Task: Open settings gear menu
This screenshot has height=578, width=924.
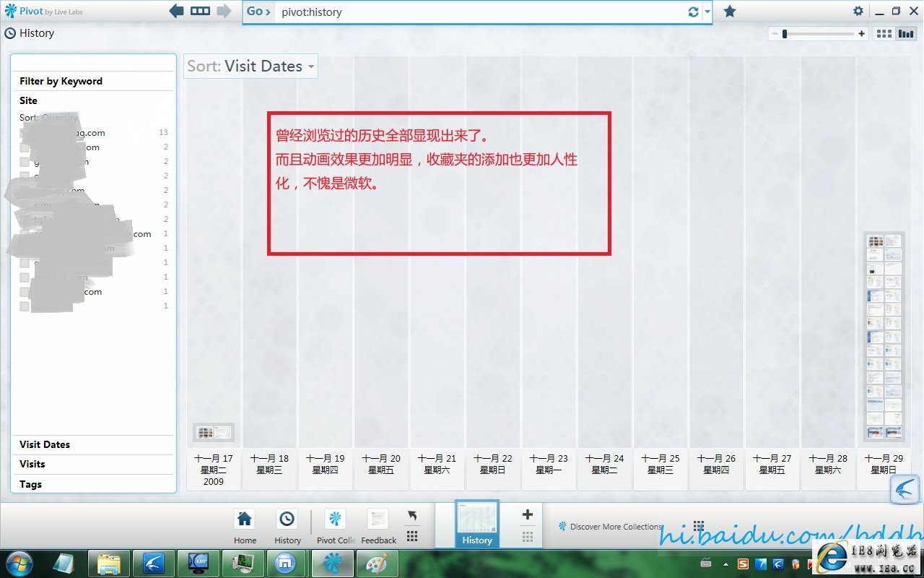Action: 858,11
